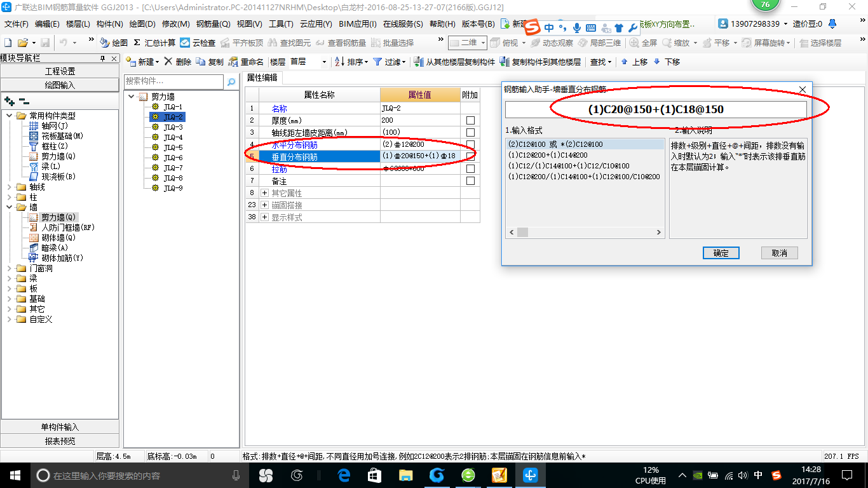The width and height of the screenshot is (868, 488).
Task: Click the rebar value input field in dialog
Action: point(656,109)
